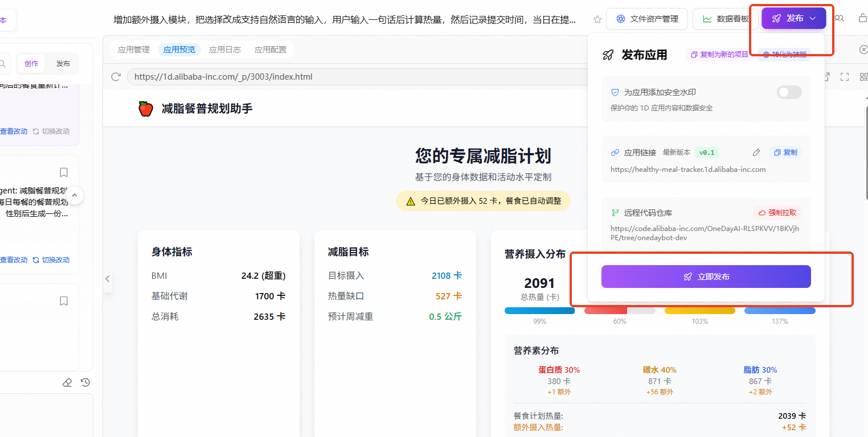Click the 103% yellow progress bar

pyautogui.click(x=700, y=311)
